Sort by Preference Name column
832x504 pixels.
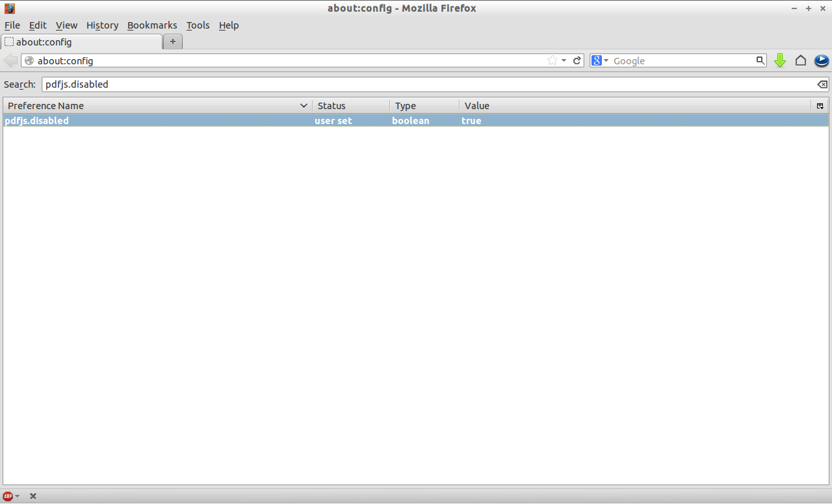click(157, 106)
